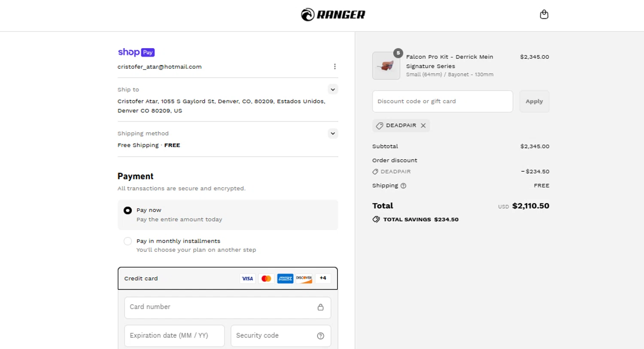Select Pay in monthly installments option
Image resolution: width=644 pixels, height=349 pixels.
click(x=128, y=241)
